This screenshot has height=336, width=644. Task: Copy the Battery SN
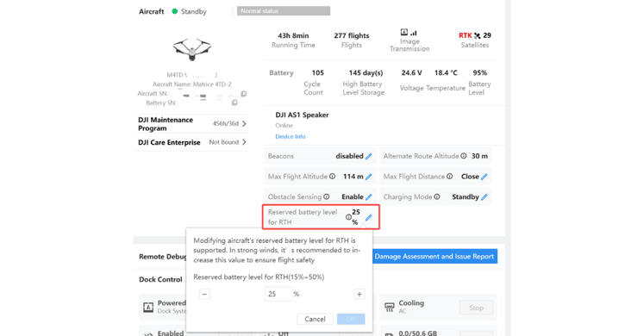coord(234,103)
